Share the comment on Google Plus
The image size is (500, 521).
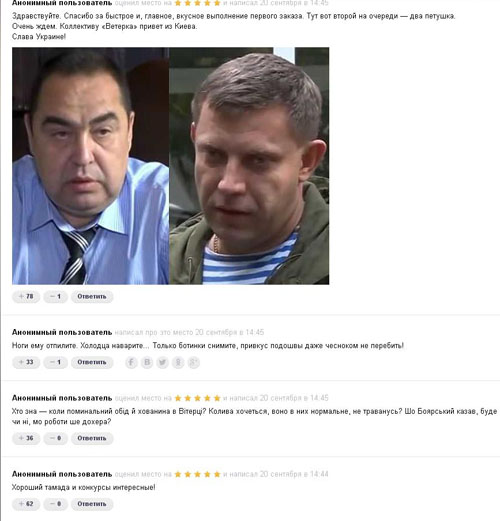pos(194,362)
